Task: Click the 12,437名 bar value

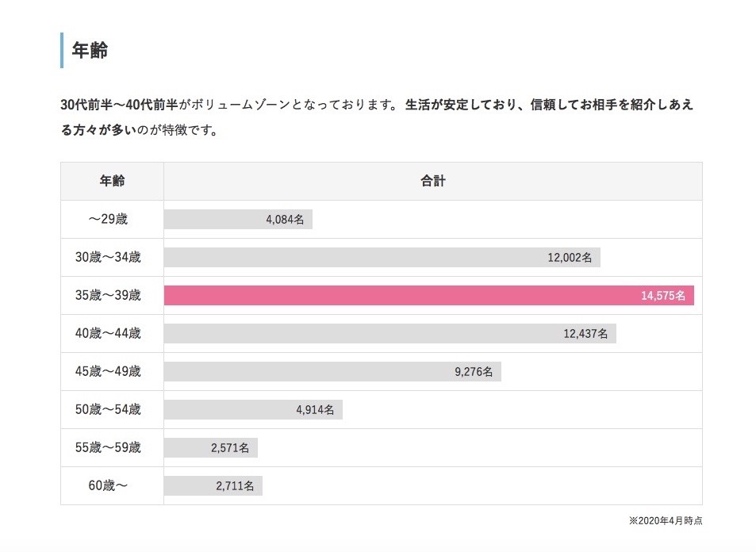Action: [x=585, y=334]
